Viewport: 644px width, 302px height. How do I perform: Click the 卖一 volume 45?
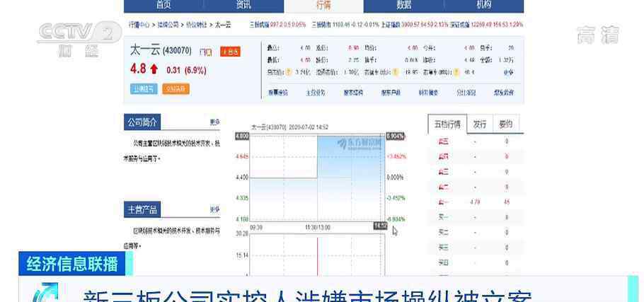[507, 202]
